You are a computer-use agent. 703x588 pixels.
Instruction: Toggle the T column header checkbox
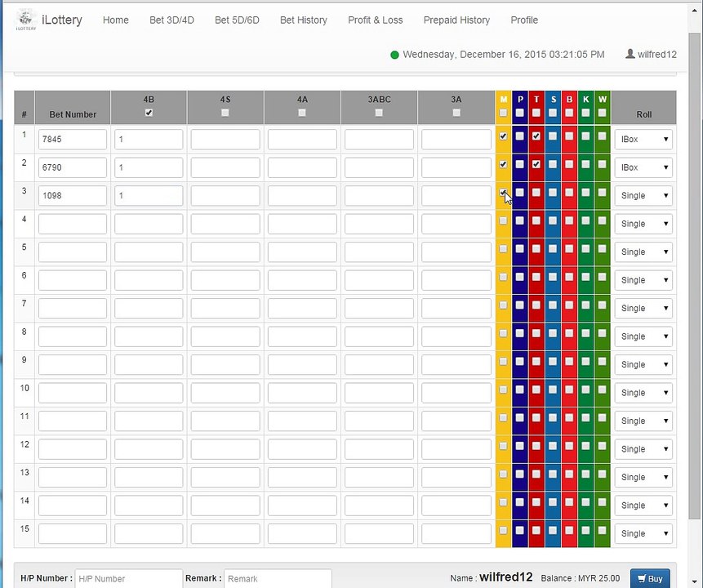536,113
